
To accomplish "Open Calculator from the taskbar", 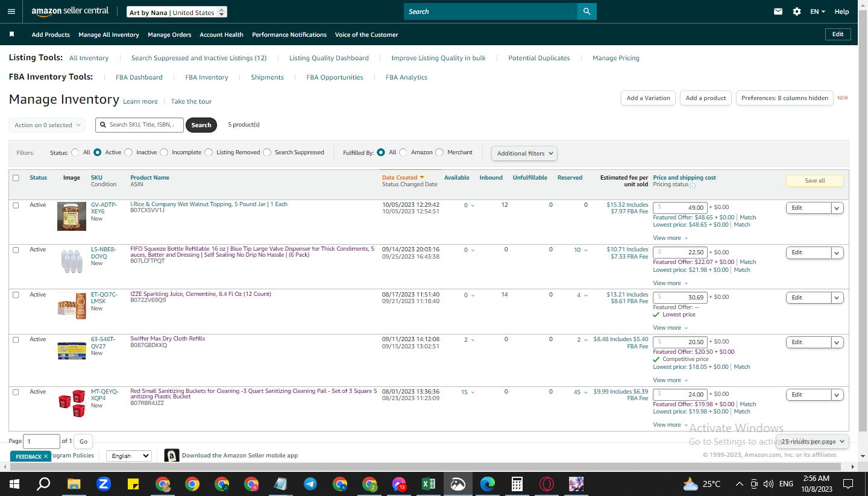I will (x=517, y=484).
